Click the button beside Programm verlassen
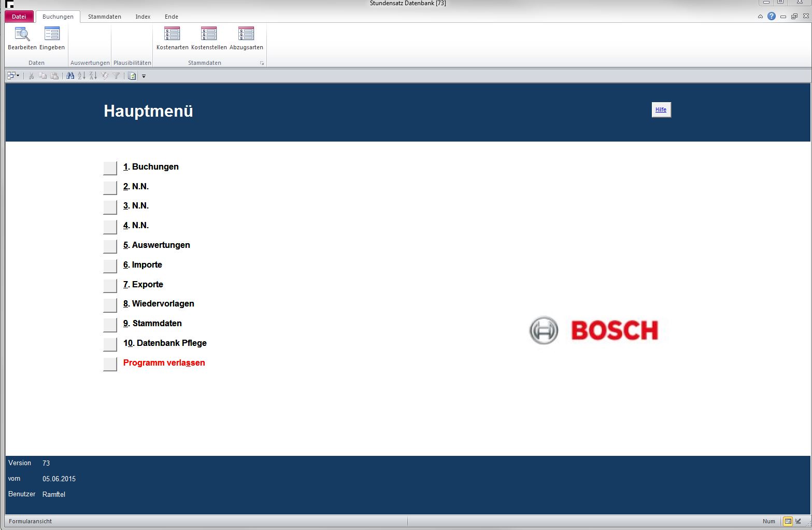 pyautogui.click(x=110, y=364)
